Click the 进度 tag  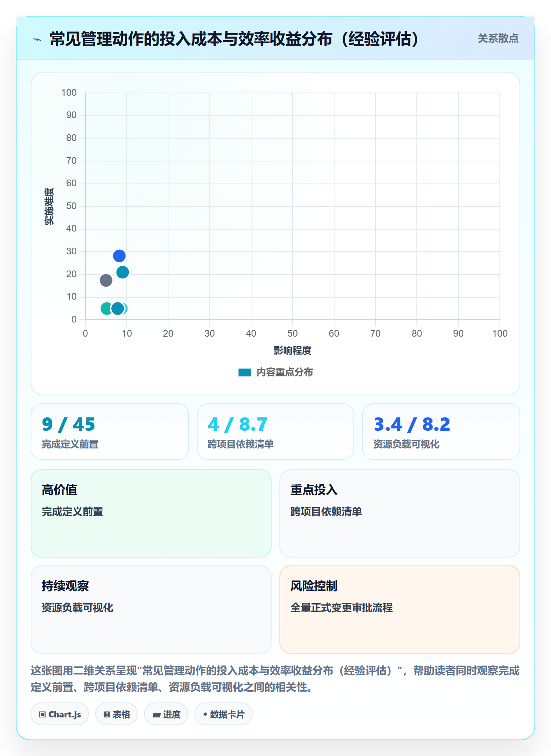(x=166, y=714)
